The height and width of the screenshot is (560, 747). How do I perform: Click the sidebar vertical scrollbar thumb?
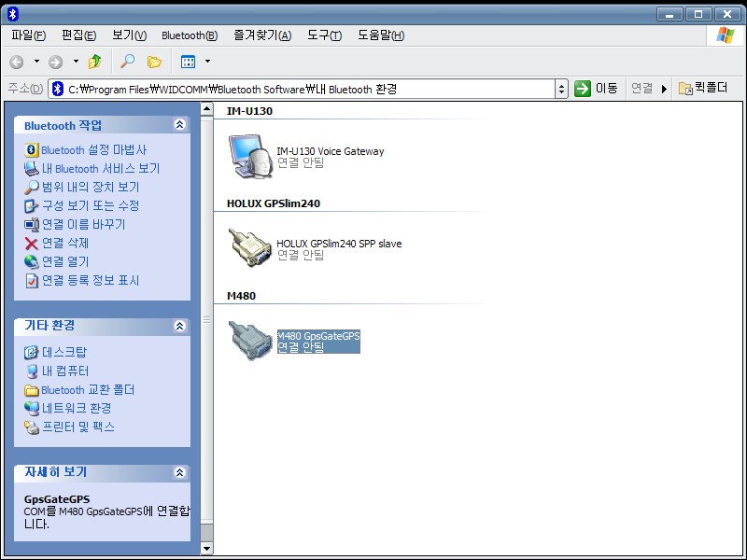coord(206,319)
